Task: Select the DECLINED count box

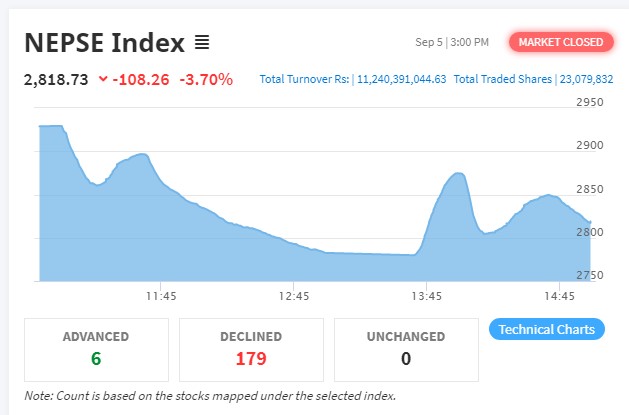Action: tap(251, 348)
